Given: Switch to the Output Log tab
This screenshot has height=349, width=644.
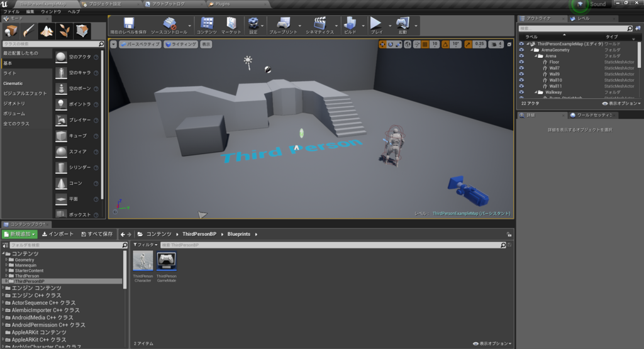Looking at the screenshot, I should pyautogui.click(x=169, y=4).
